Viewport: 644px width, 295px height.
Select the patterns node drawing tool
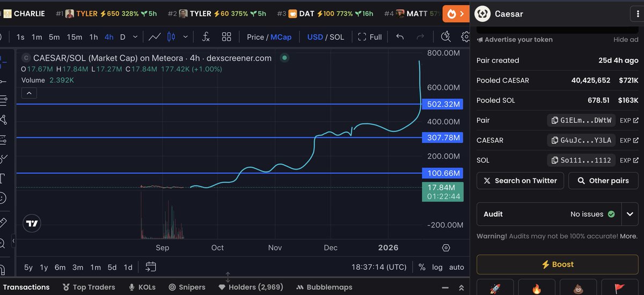3,120
